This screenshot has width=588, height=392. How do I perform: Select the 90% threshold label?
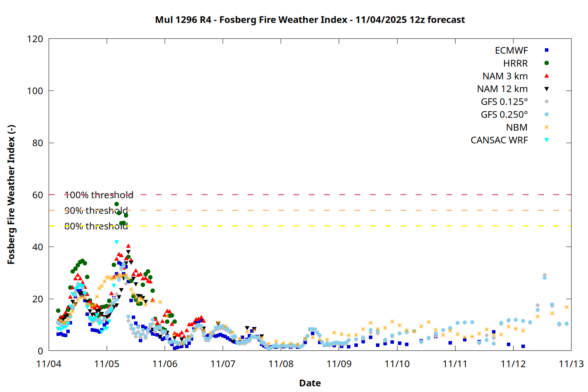pyautogui.click(x=96, y=211)
